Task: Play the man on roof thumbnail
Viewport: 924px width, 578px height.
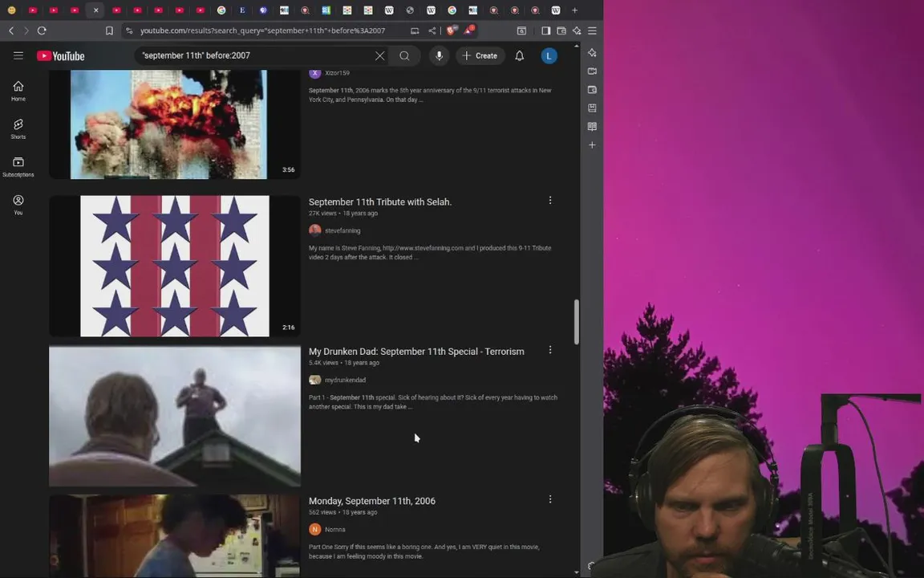Action: point(174,416)
